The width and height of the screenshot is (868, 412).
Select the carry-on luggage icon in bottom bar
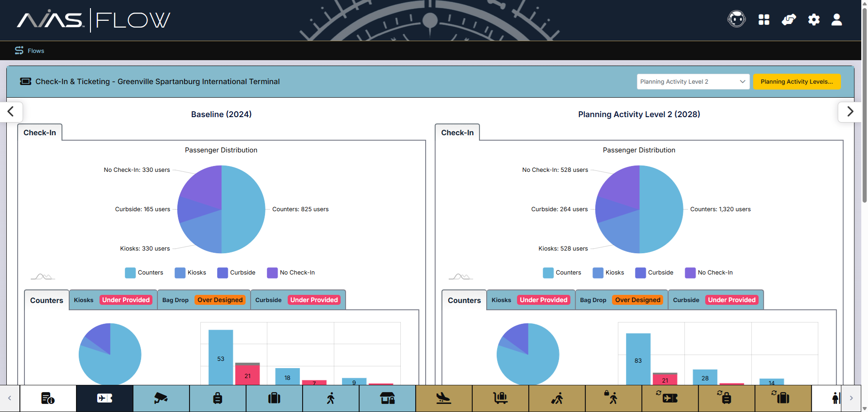(x=218, y=398)
